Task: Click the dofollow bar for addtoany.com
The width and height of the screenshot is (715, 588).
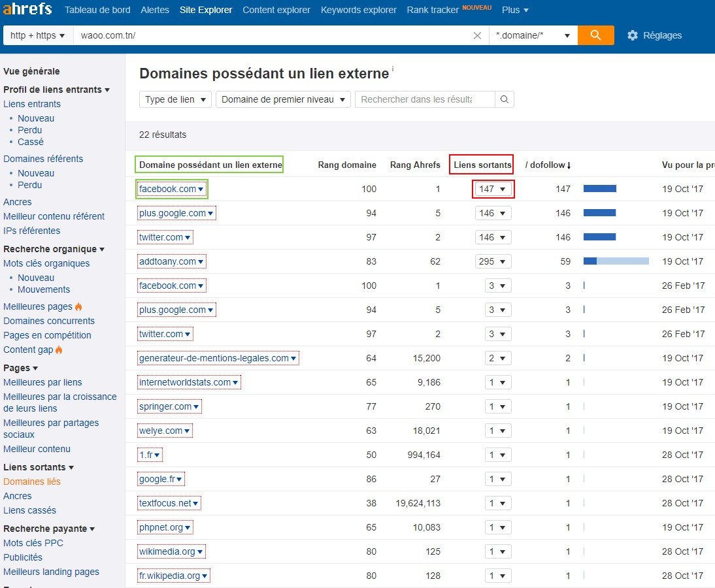Action: (x=616, y=261)
